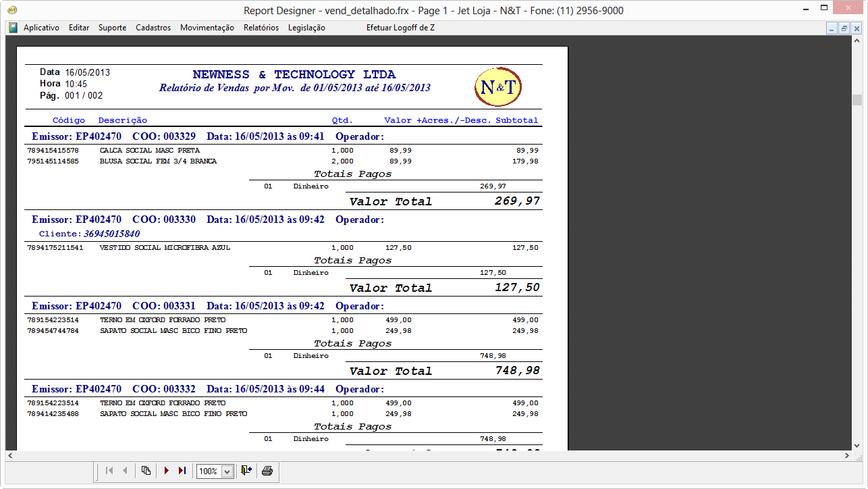Click VESTIDO SOCIAL MICROFIBRA AZUL row
Viewport: 868px width, 489px height.
coord(283,248)
